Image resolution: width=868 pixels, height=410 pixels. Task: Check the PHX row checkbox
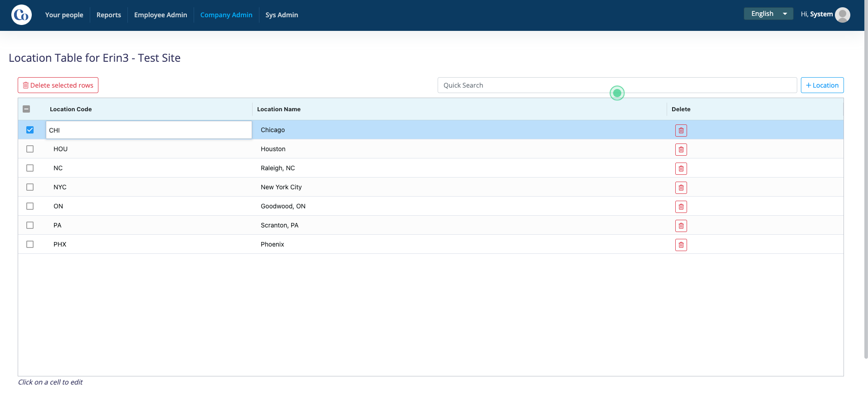[30, 244]
